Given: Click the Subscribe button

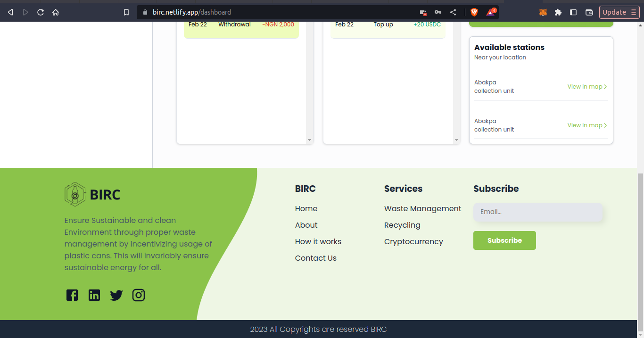Looking at the screenshot, I should point(504,240).
